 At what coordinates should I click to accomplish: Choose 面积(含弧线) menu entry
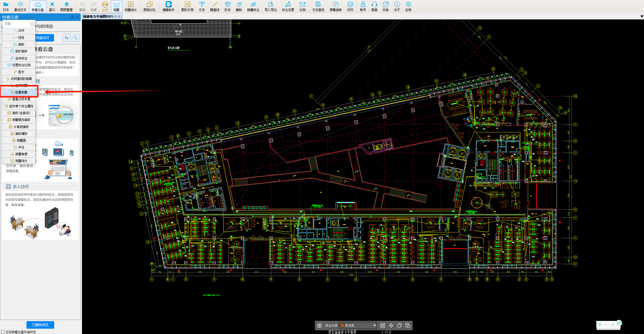[x=19, y=113]
